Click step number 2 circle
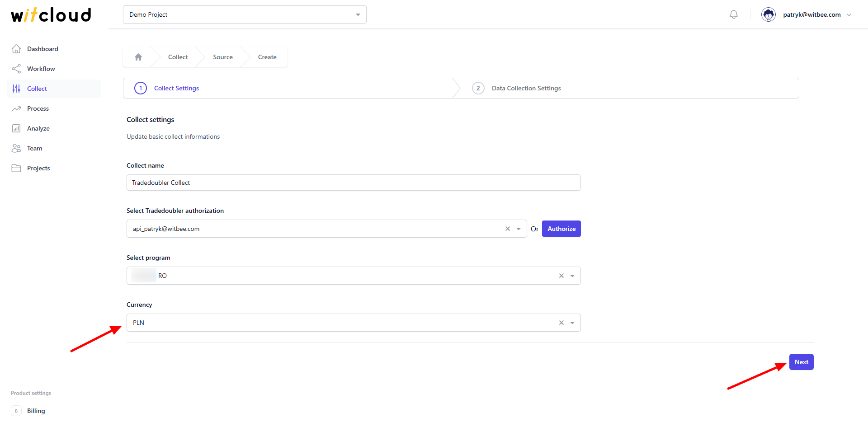 pyautogui.click(x=478, y=88)
